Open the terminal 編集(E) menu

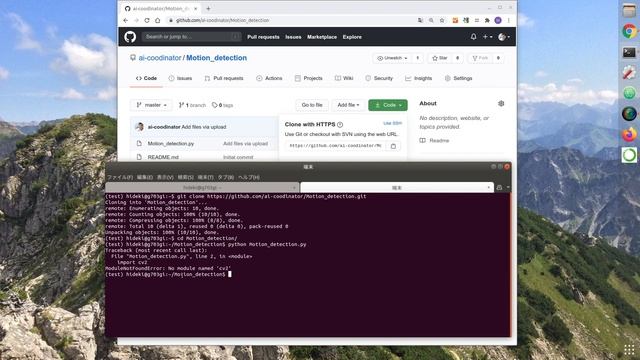[144, 177]
